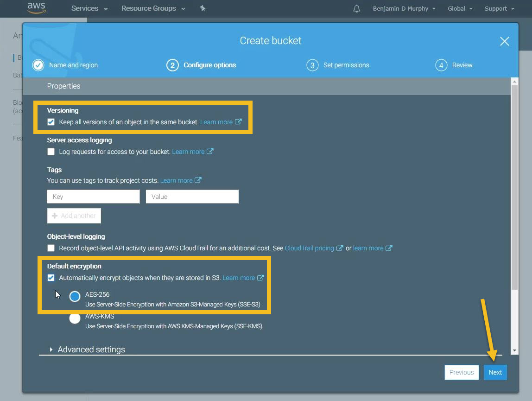Open Versioning Learn more external-link icon
Image resolution: width=532 pixels, height=401 pixels.
point(238,121)
